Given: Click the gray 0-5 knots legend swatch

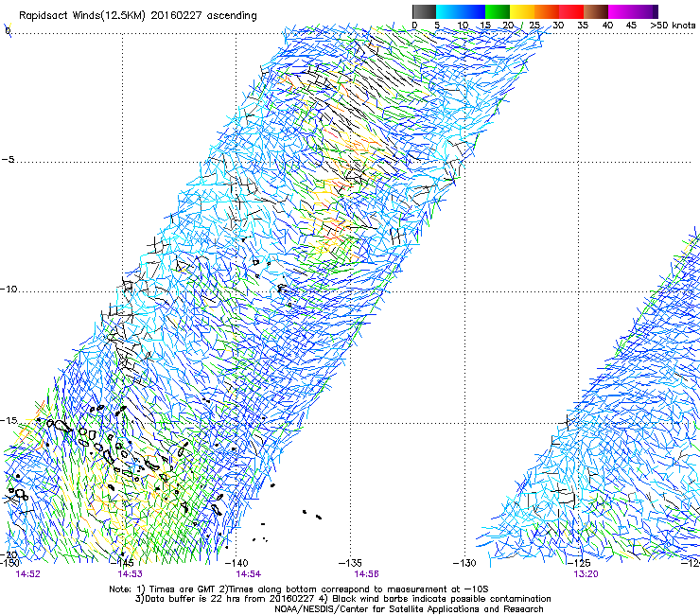Looking at the screenshot, I should pos(424,11).
